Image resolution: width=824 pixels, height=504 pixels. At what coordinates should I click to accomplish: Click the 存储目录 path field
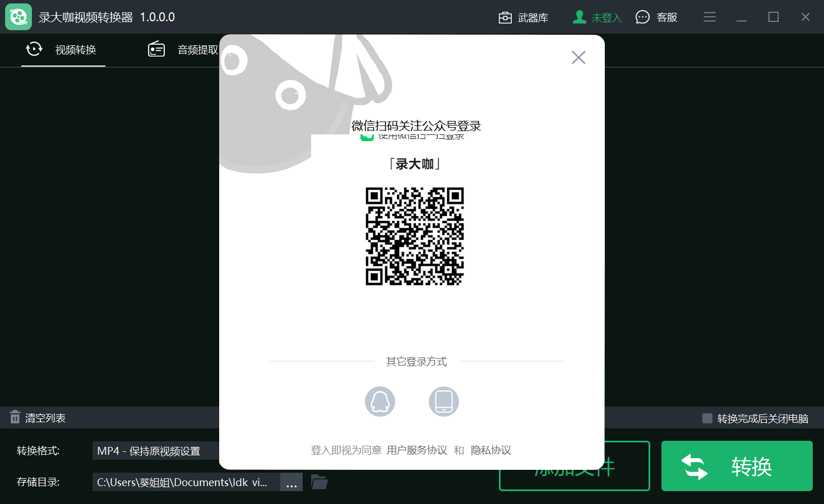186,482
